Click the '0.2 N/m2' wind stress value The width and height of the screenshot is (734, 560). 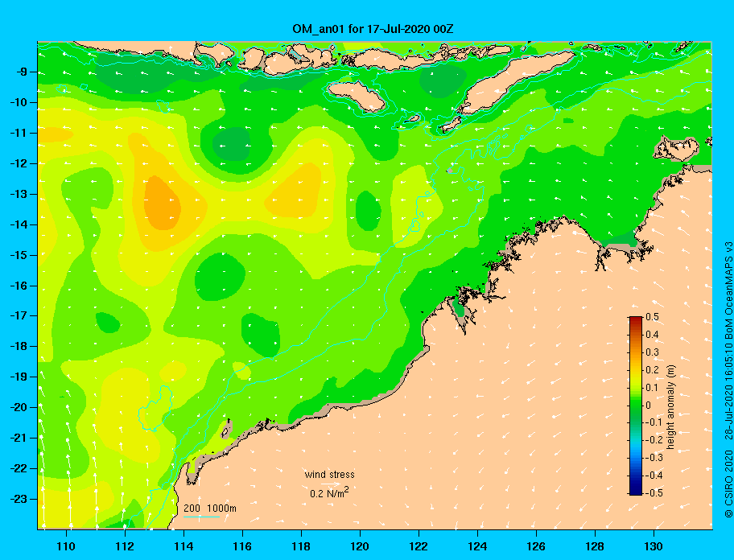pos(329,492)
